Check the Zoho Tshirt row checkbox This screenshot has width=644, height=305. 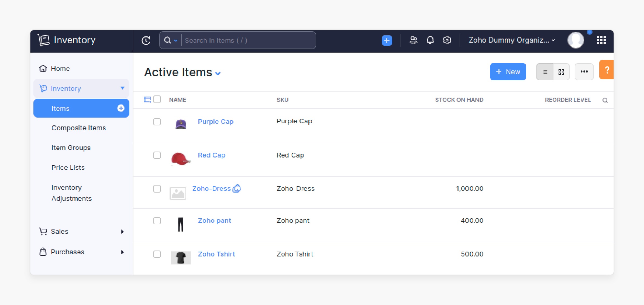(157, 254)
